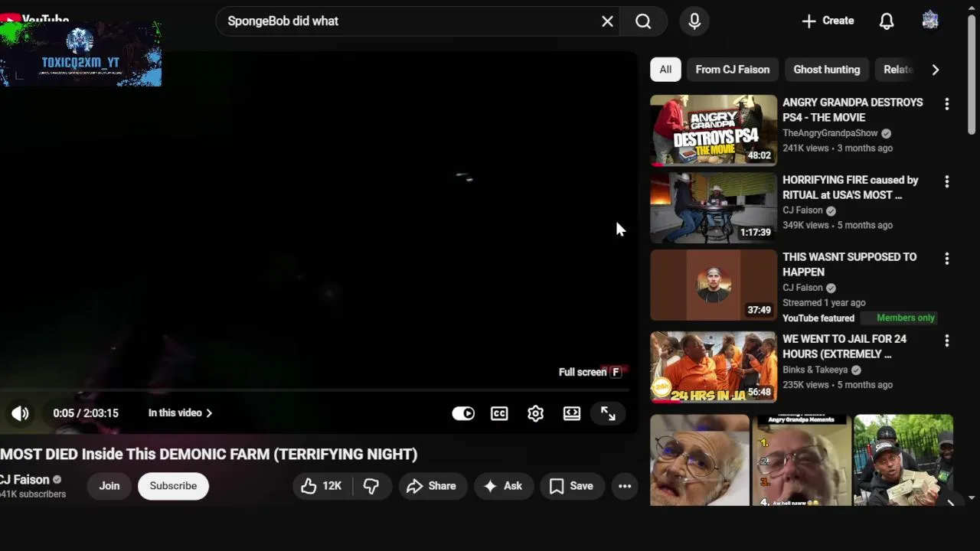The width and height of the screenshot is (980, 551).
Task: Open the notifications bell
Action: [887, 21]
